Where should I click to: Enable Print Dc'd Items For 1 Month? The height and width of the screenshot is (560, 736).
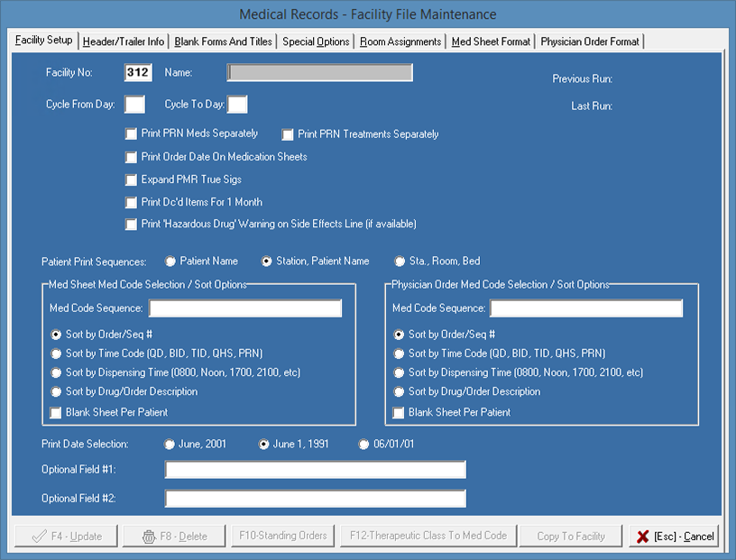[x=132, y=202]
